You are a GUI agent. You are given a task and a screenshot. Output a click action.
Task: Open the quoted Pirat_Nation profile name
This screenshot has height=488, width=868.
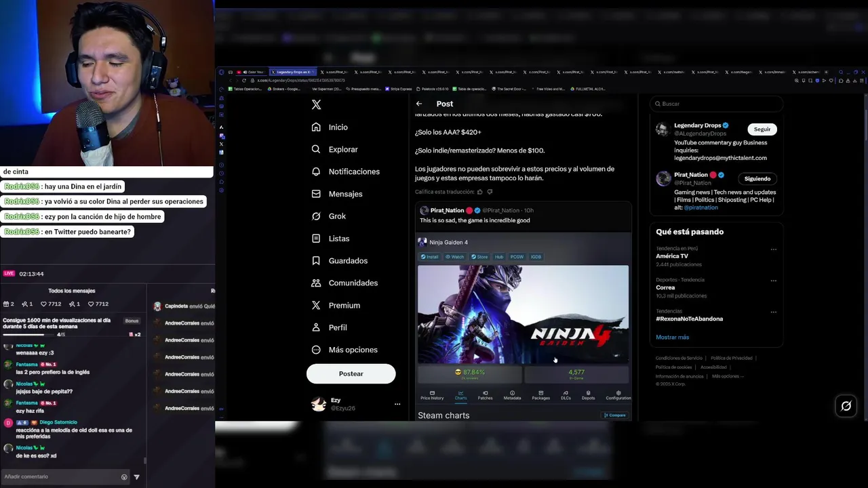(x=447, y=210)
